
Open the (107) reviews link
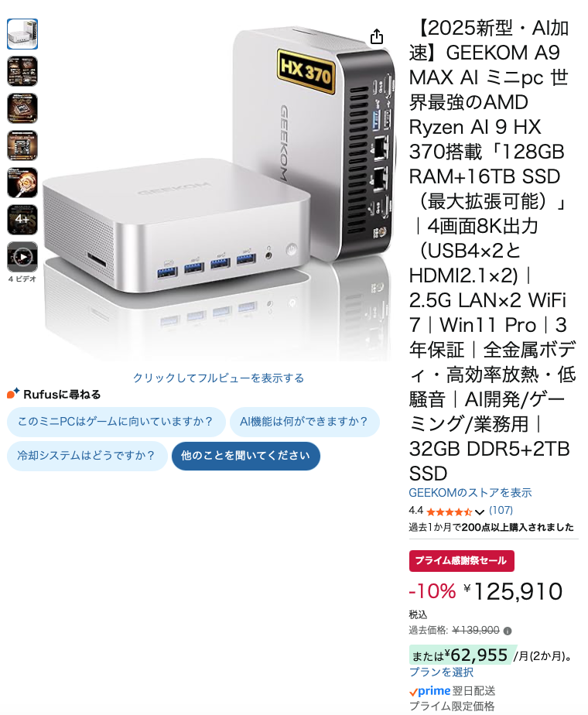501,510
